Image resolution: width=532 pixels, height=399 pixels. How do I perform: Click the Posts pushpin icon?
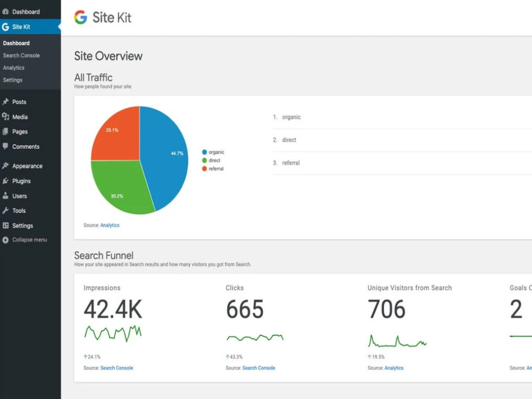tap(5, 102)
